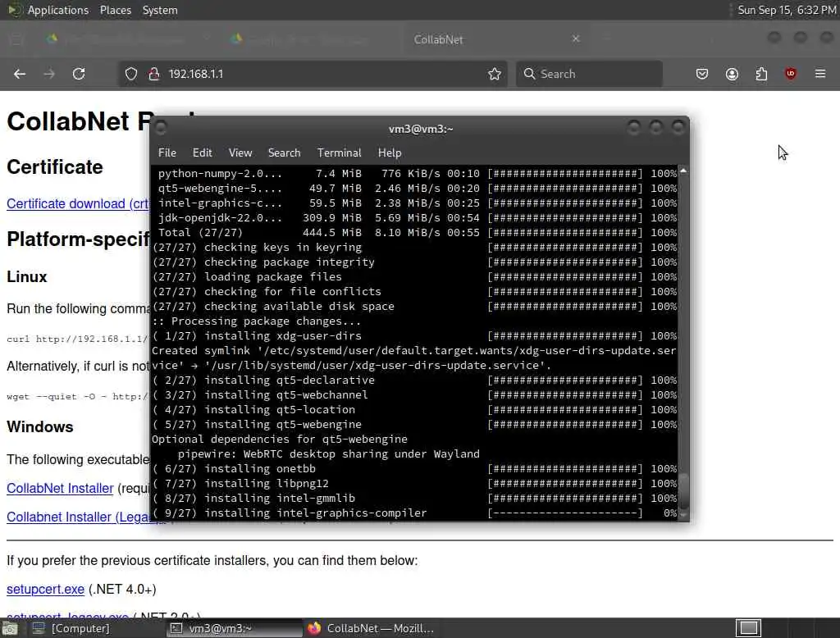Viewport: 840px width, 638px height.
Task: Click the CollabNet Installer link
Action: click(x=60, y=488)
